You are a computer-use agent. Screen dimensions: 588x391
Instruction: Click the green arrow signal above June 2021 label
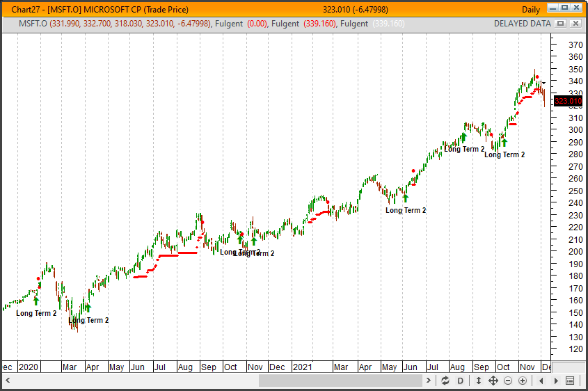[x=405, y=198]
